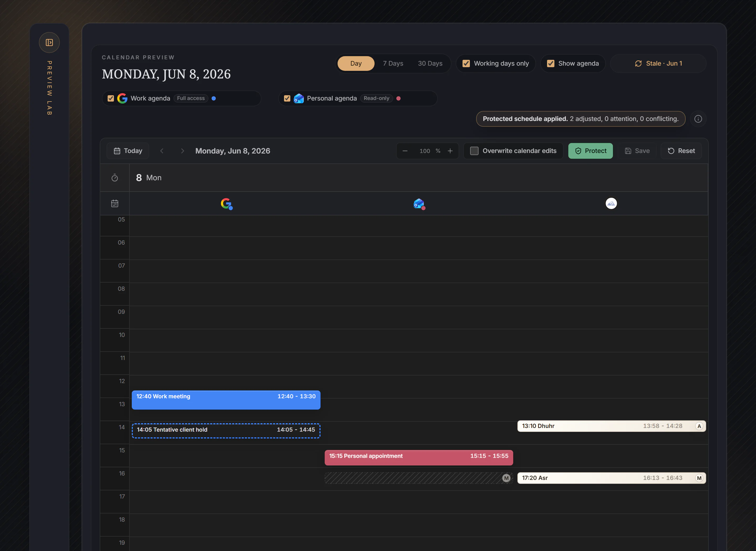Jump to Today in the calendar
Screen dimensions: 756x551
tap(128, 151)
